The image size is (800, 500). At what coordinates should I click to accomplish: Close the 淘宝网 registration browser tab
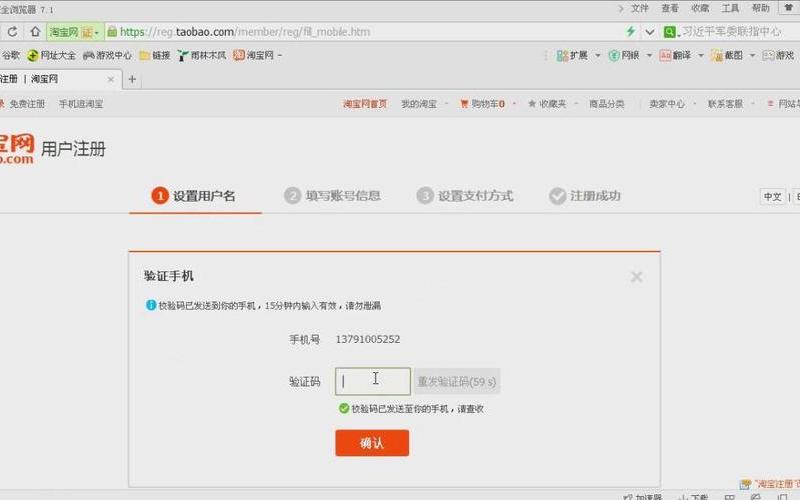(x=111, y=79)
